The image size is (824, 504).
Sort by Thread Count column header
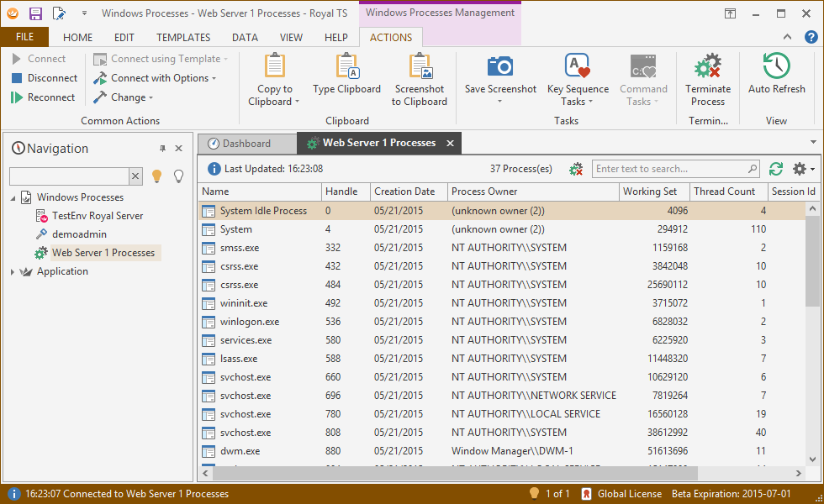point(728,192)
